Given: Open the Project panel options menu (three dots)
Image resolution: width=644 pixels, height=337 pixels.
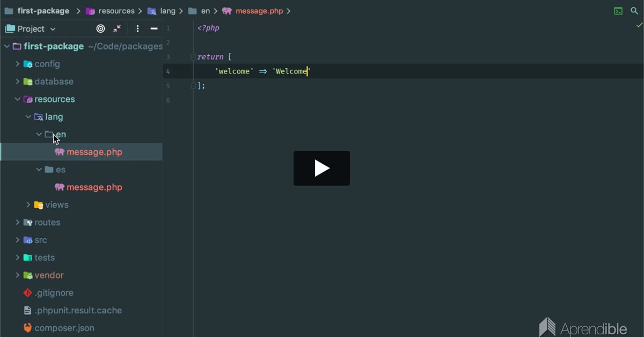Looking at the screenshot, I should tap(137, 29).
